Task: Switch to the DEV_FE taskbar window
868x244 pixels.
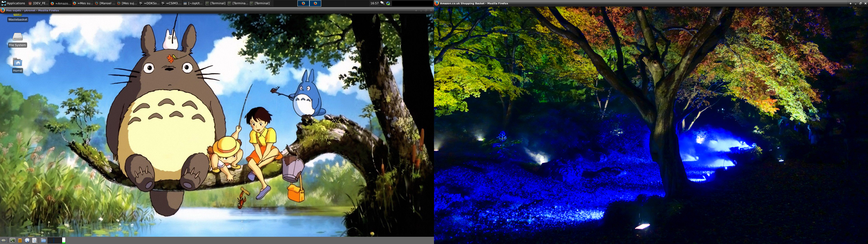Action: pyautogui.click(x=38, y=3)
